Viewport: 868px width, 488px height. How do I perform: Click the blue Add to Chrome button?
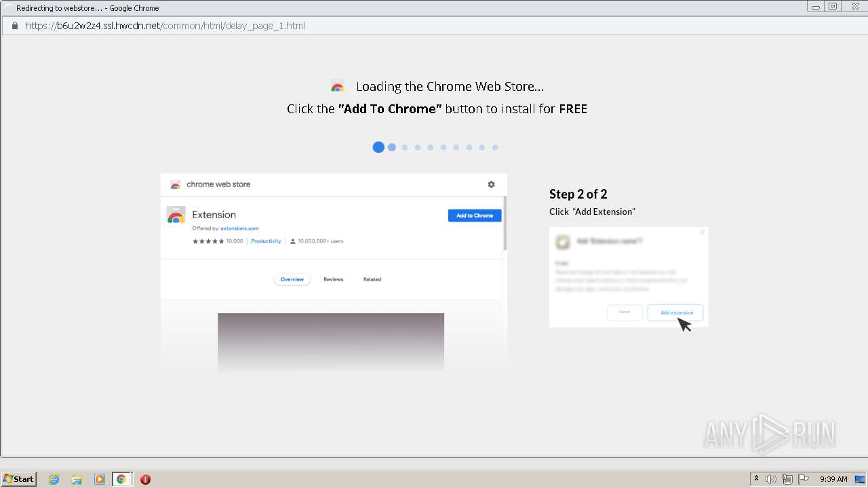coord(475,216)
